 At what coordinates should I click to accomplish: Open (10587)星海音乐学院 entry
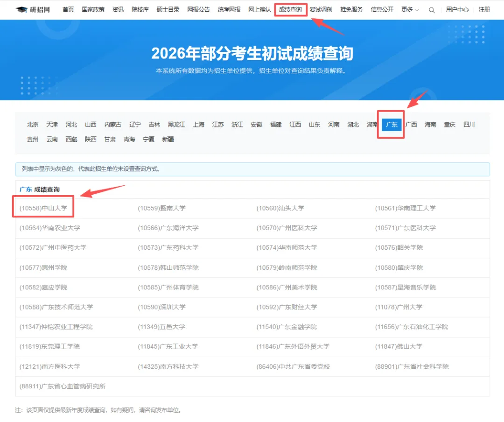(x=406, y=287)
